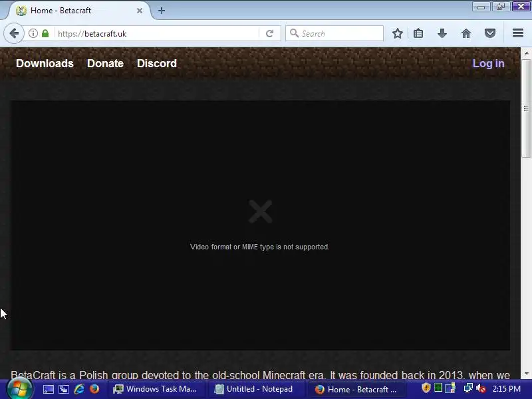Open the Downloads page link
The height and width of the screenshot is (399, 532).
45,63
